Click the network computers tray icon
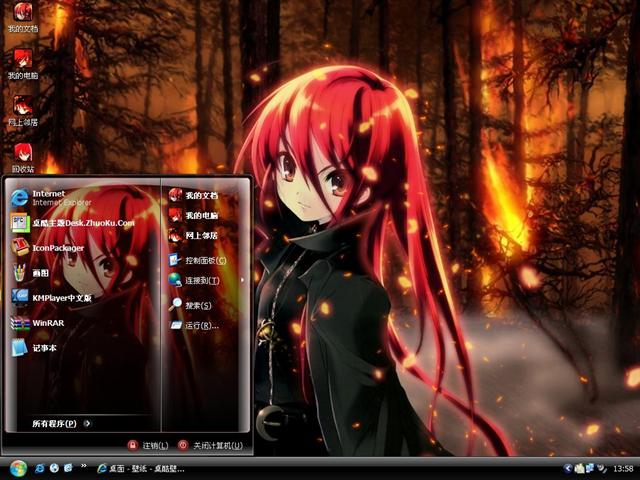640x480 pixels. coord(590,468)
